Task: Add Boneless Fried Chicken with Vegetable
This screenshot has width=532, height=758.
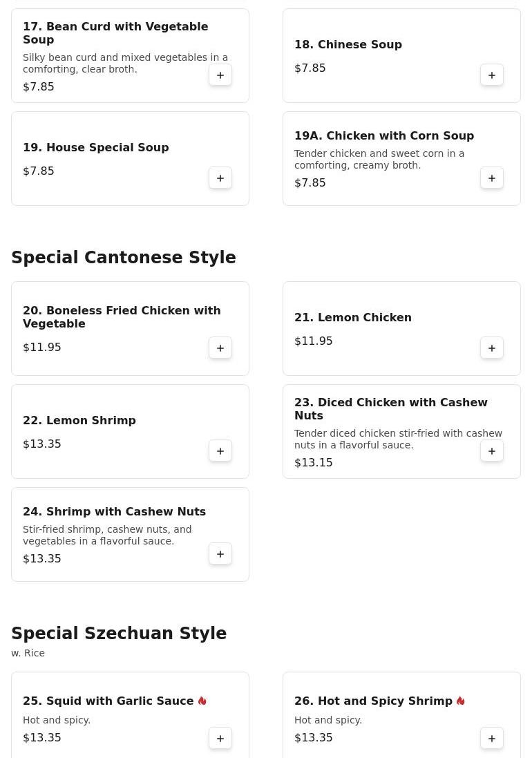Action: [x=220, y=348]
